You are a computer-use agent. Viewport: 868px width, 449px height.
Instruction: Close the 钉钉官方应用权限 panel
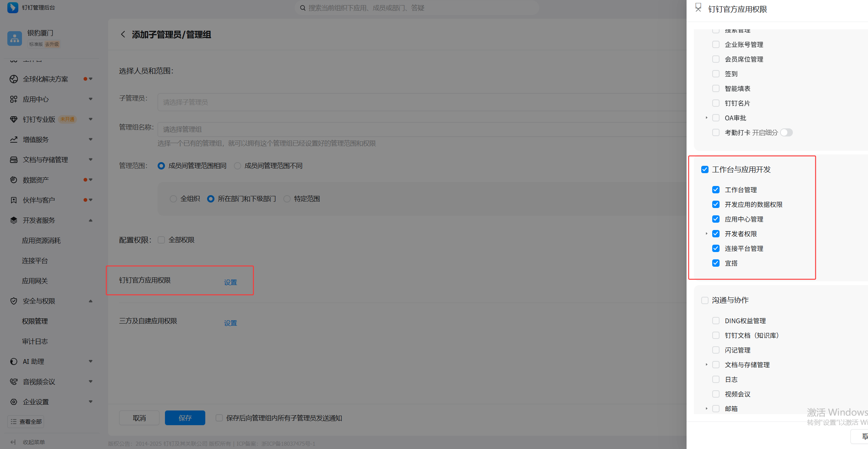click(x=698, y=8)
